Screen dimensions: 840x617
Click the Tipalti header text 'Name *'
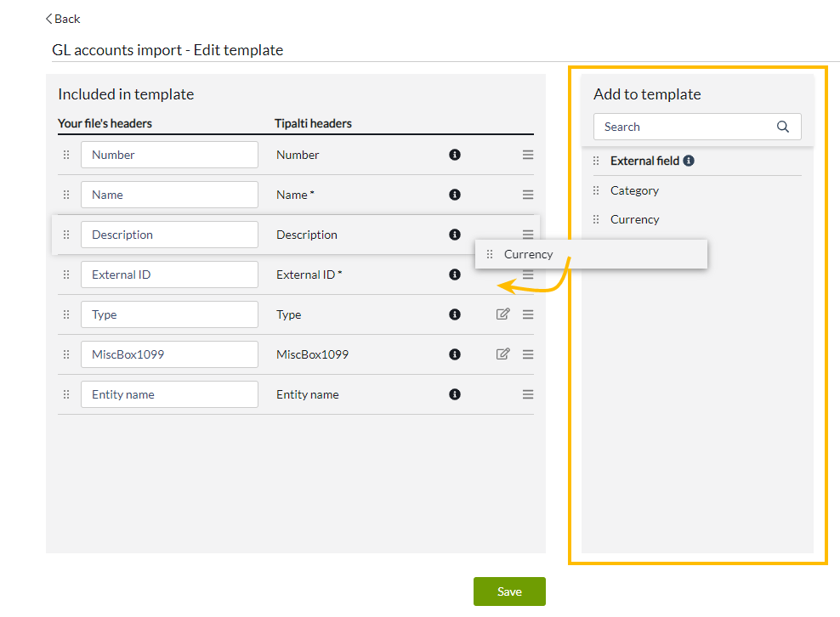[295, 195]
